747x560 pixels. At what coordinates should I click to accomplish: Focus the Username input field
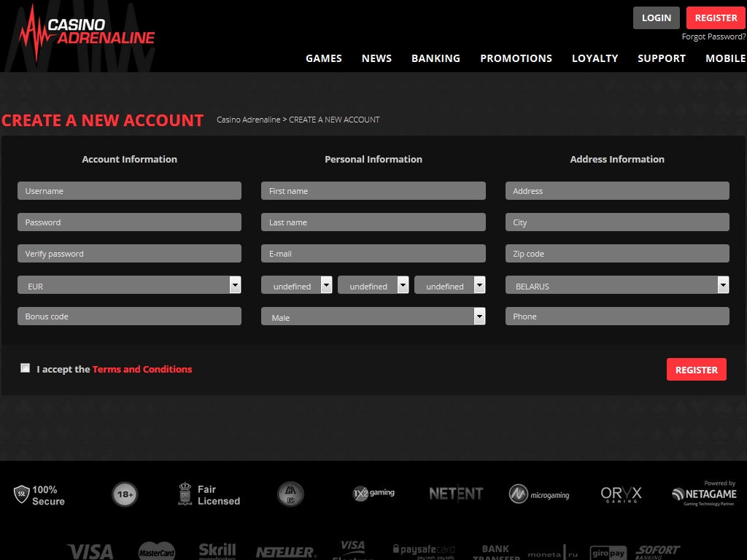129,191
